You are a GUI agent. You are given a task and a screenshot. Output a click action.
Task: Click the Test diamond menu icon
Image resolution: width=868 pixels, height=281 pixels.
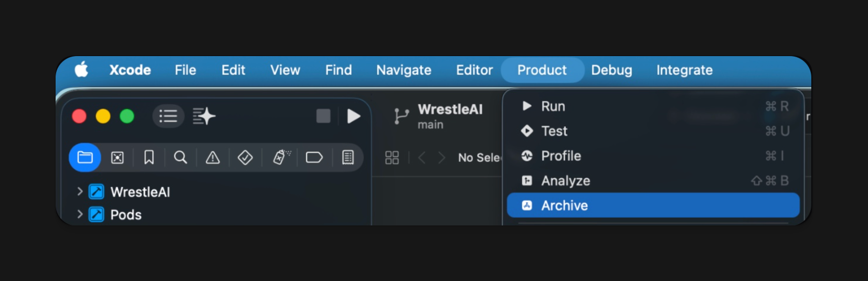[x=527, y=131]
